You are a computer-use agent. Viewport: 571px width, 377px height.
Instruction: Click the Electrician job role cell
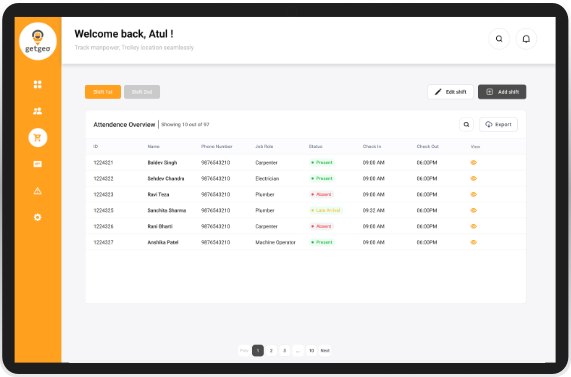267,178
